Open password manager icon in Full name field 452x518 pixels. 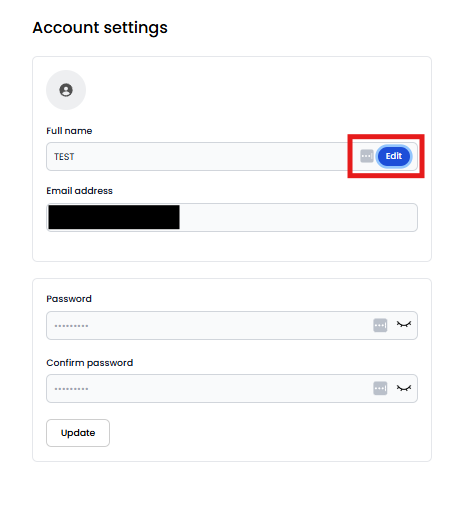pos(367,156)
